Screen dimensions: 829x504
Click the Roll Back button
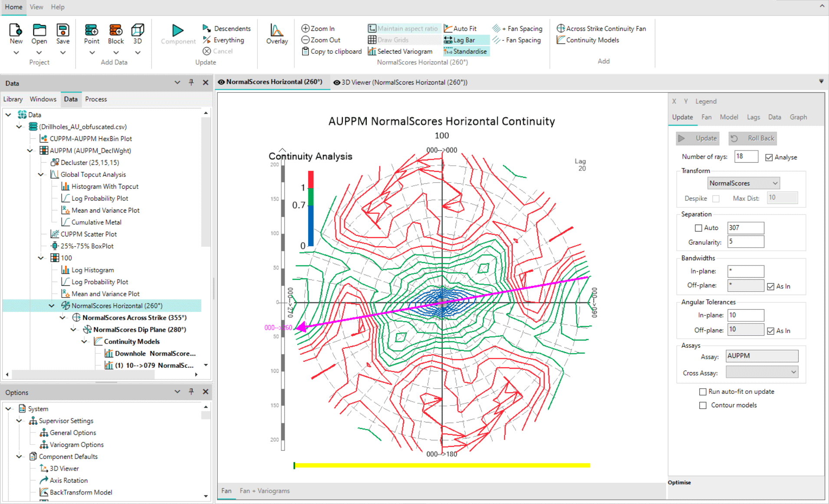pyautogui.click(x=753, y=138)
